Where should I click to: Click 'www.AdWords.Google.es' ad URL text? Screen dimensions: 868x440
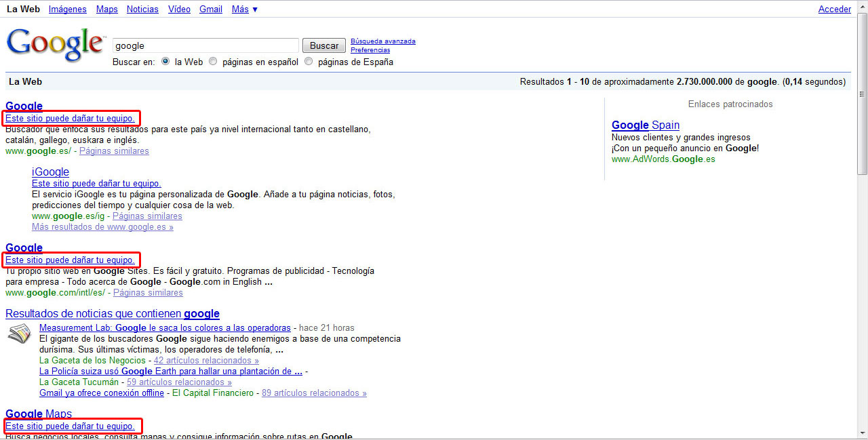[663, 159]
